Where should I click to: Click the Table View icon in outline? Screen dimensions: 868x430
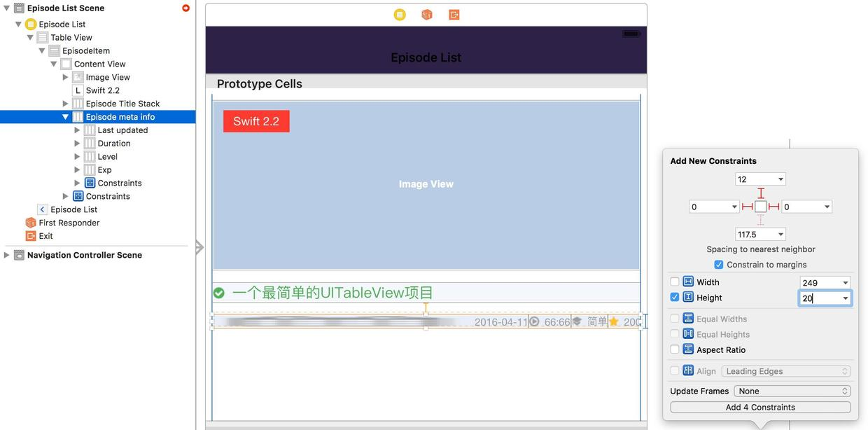click(x=43, y=38)
